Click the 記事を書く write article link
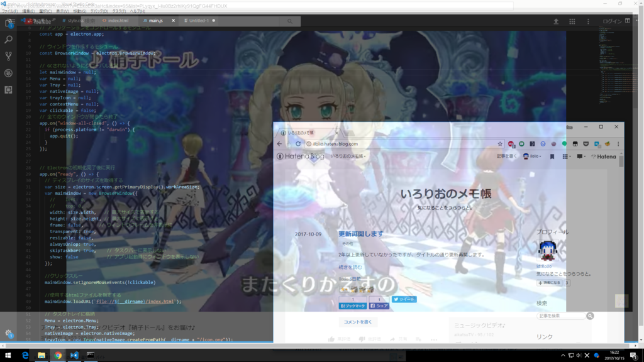The width and height of the screenshot is (644, 362). [x=507, y=156]
